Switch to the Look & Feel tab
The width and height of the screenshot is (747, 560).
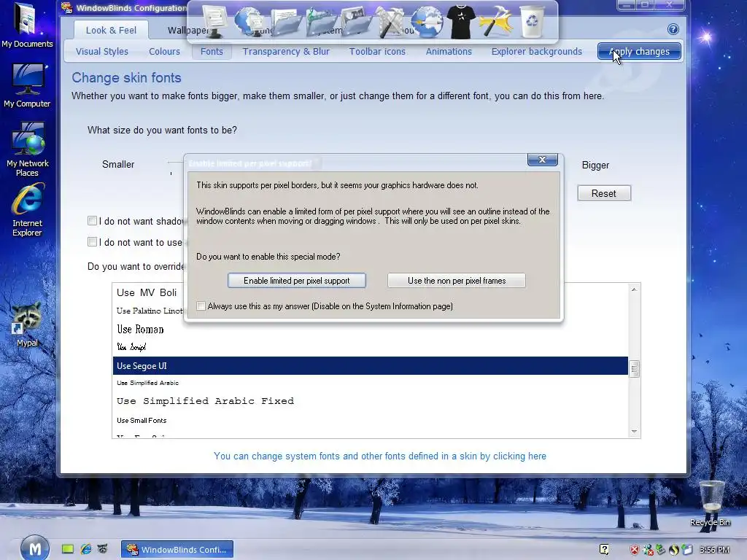111,30
